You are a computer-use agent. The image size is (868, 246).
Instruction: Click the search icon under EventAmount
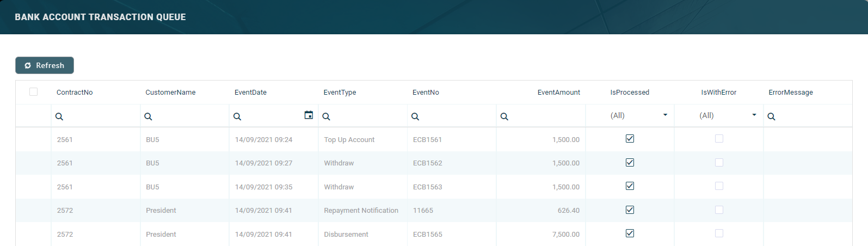tap(504, 116)
